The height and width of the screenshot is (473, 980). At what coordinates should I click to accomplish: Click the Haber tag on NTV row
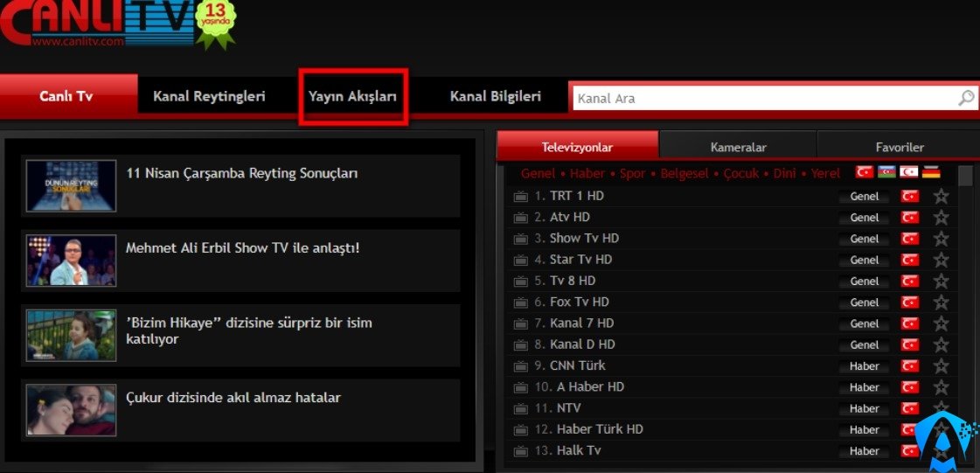coord(865,408)
